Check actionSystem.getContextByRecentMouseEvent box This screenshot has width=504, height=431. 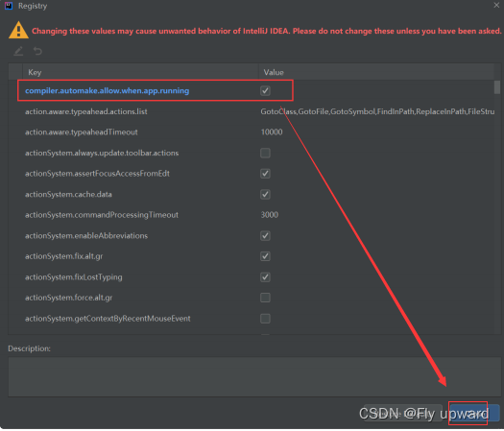click(x=265, y=319)
